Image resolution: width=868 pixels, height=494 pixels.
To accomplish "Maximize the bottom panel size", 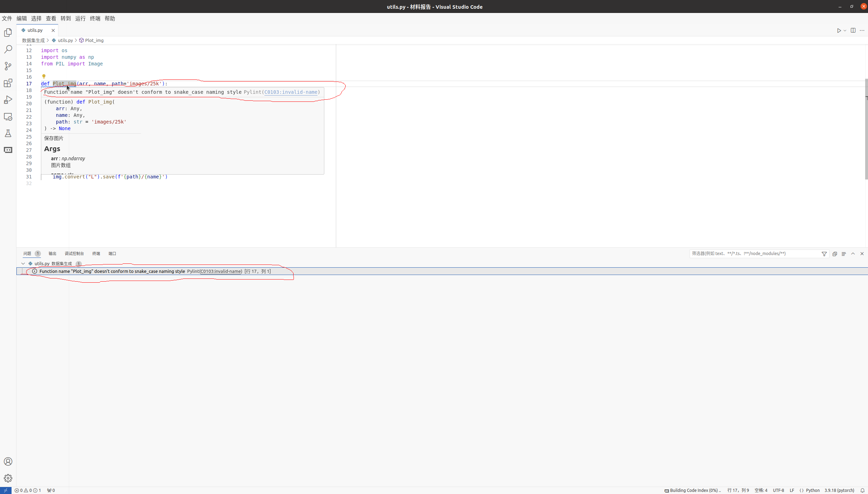I will [853, 254].
